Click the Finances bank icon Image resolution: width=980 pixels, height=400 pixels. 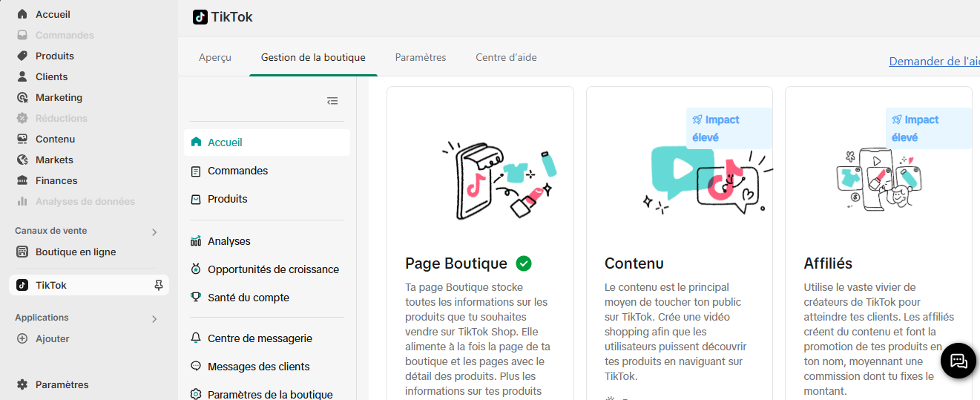coord(22,180)
